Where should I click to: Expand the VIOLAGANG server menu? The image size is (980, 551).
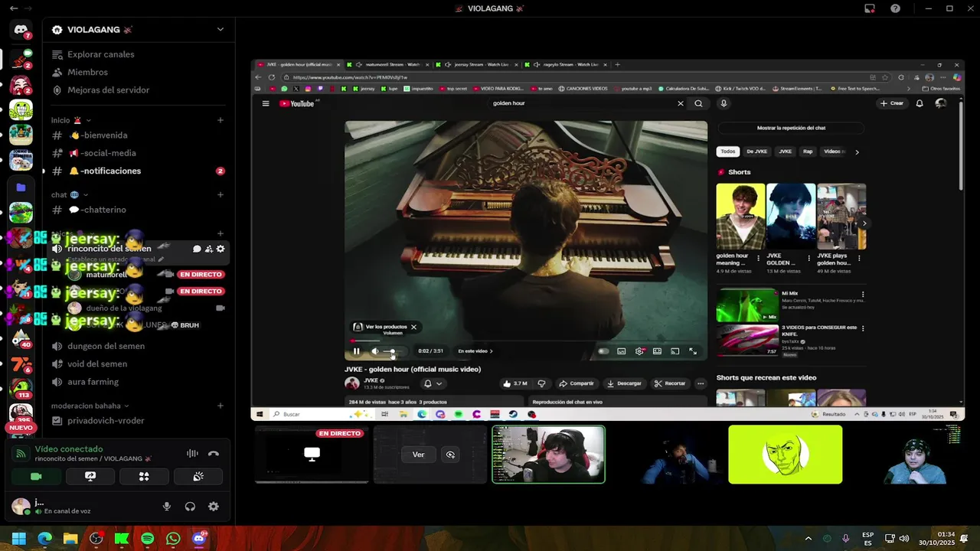pyautogui.click(x=220, y=30)
